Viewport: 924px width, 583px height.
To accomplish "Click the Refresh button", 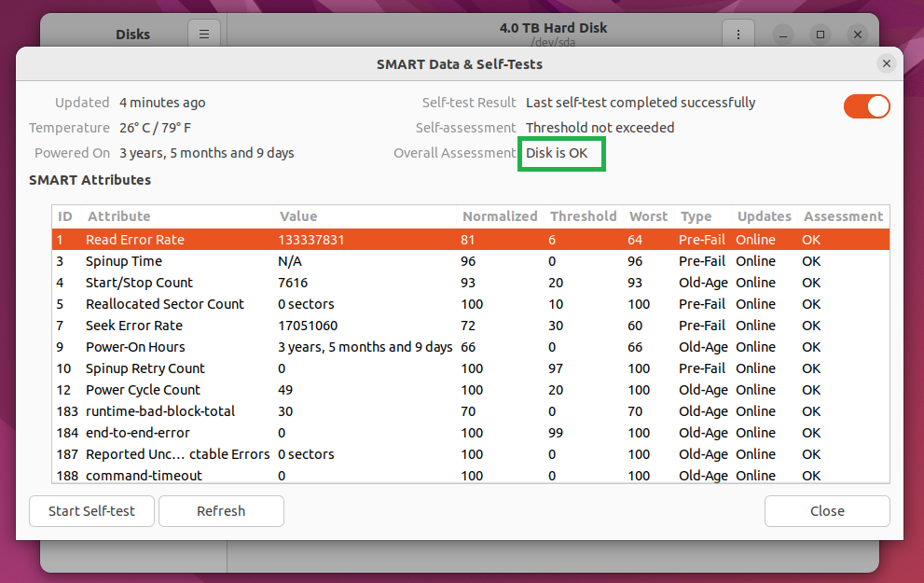I will click(x=221, y=511).
